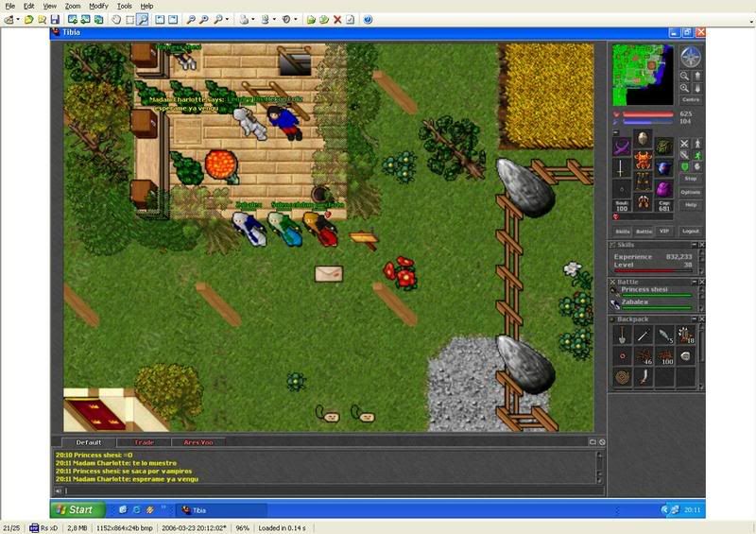
Task: Click the Options button
Action: point(691,192)
